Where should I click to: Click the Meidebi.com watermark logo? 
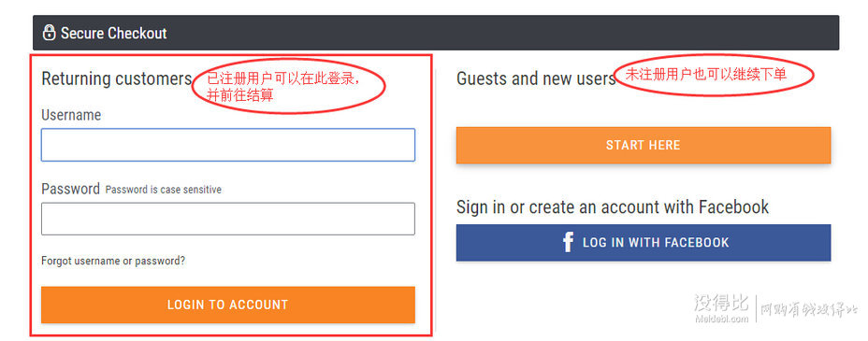pos(722,308)
